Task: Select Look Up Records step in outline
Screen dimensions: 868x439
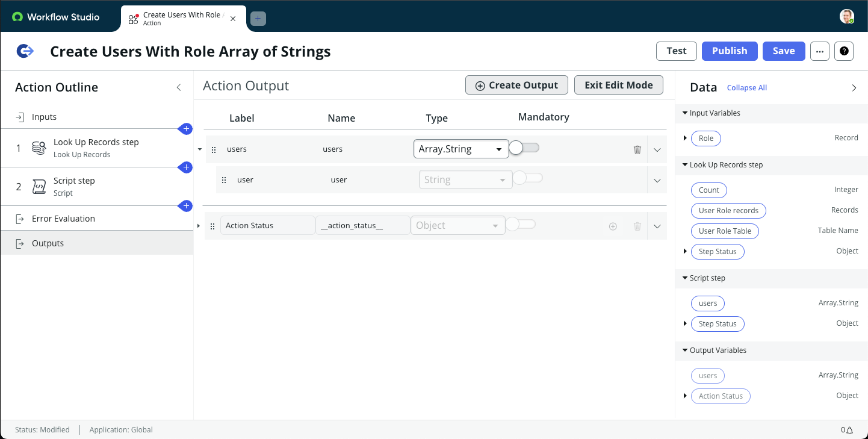Action: tap(97, 148)
